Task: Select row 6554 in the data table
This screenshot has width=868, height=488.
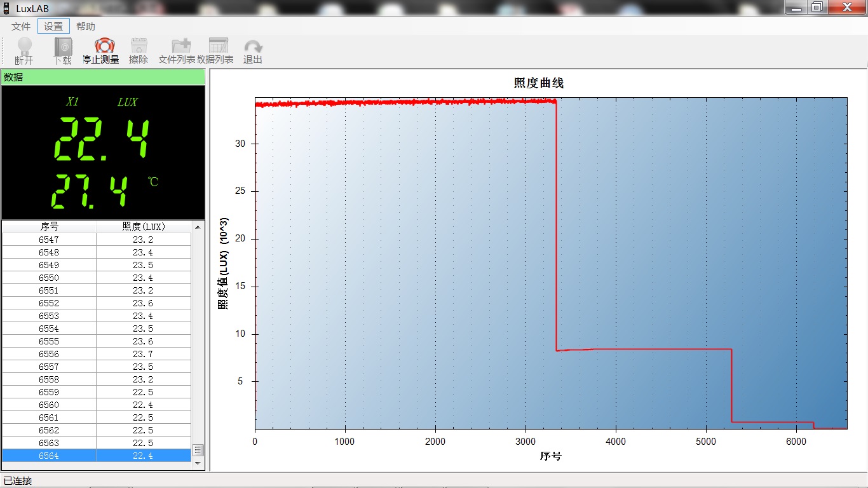Action: point(97,329)
